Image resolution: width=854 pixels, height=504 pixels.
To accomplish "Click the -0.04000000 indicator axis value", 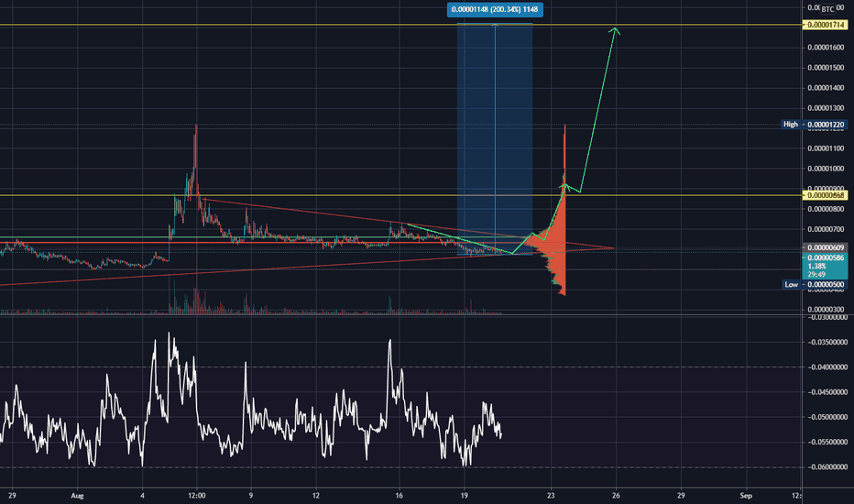I will pyautogui.click(x=827, y=367).
